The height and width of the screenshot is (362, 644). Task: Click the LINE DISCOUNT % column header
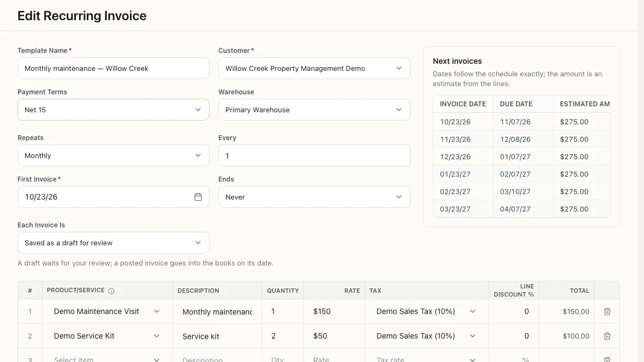click(x=514, y=290)
